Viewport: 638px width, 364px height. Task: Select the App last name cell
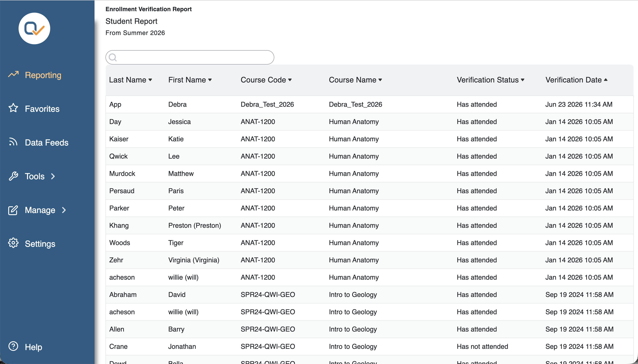click(x=115, y=105)
